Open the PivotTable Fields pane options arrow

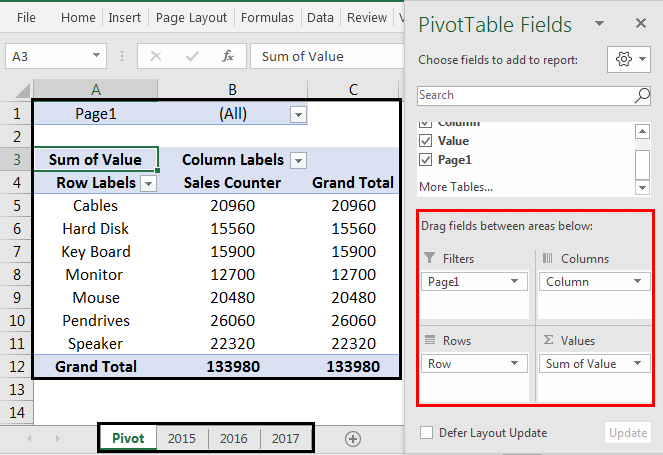click(599, 23)
